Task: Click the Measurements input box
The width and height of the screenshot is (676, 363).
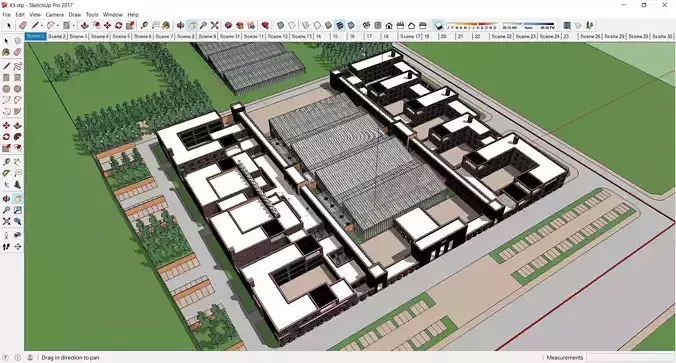Action: click(x=630, y=357)
